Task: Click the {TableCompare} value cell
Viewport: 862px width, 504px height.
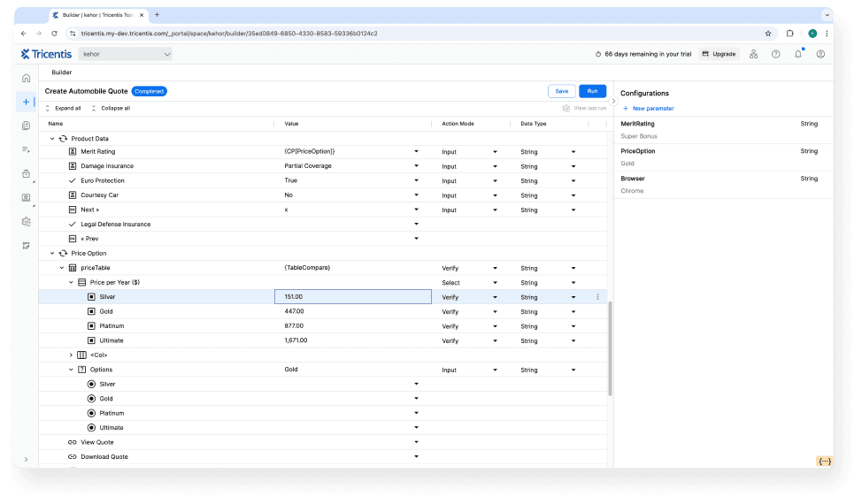Action: click(353, 268)
